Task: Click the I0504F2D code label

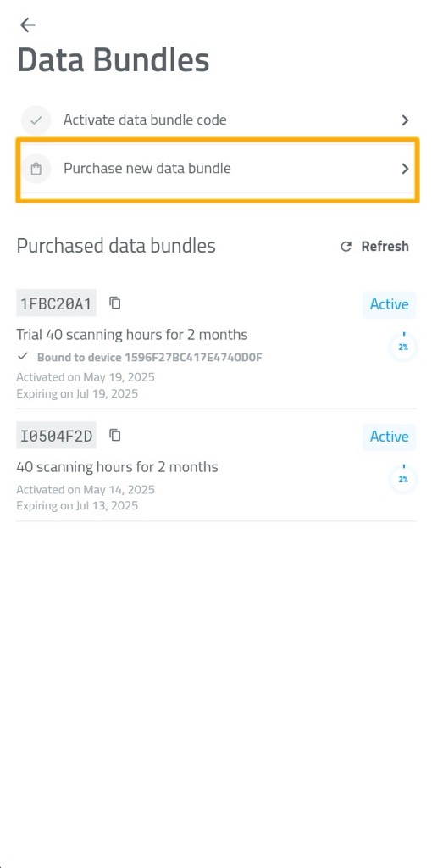Action: tap(56, 436)
